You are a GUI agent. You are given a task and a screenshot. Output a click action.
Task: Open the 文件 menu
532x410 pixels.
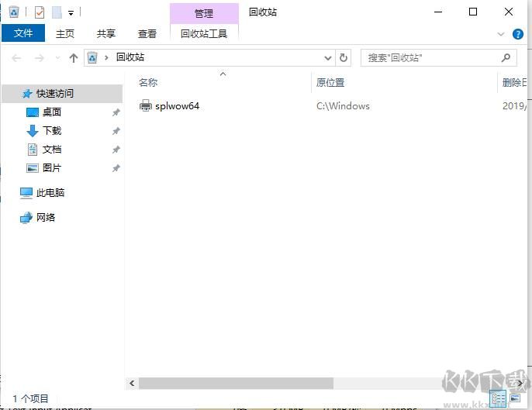[23, 33]
